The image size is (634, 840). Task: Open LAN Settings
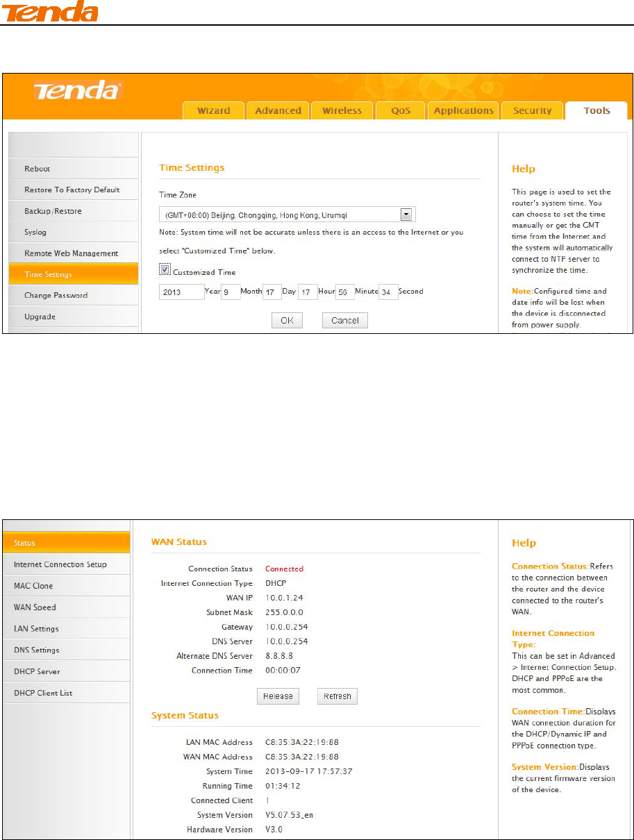(x=66, y=628)
